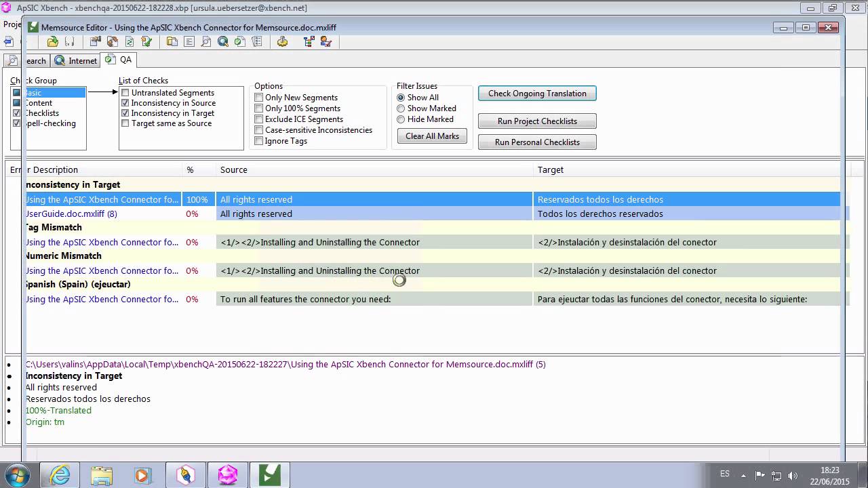Switch to the Internet tab

[76, 60]
